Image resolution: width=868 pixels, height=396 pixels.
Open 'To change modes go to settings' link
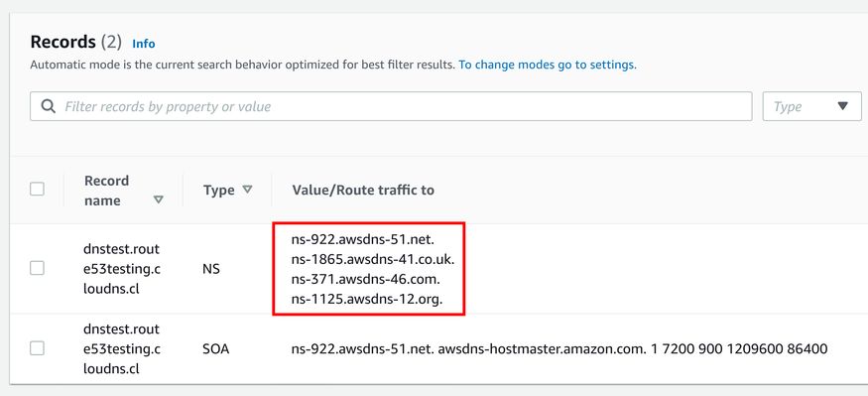coord(548,65)
